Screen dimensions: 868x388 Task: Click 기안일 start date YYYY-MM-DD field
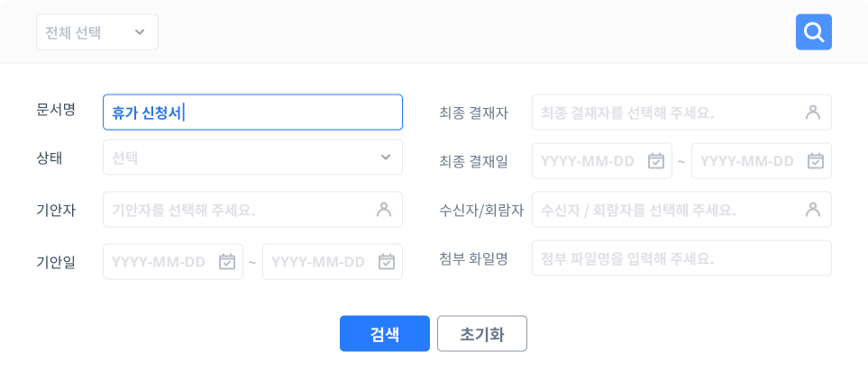(x=160, y=262)
